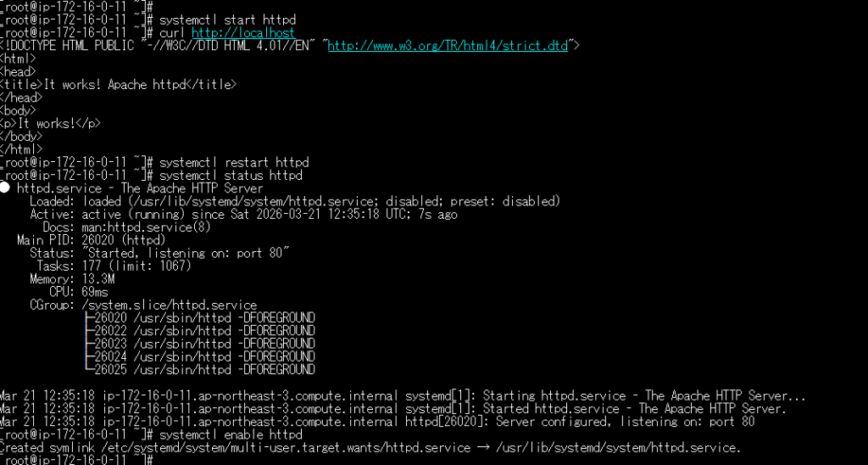The height and width of the screenshot is (465, 868).
Task: Select process 26022 in the CGroup tree
Action: (x=204, y=330)
